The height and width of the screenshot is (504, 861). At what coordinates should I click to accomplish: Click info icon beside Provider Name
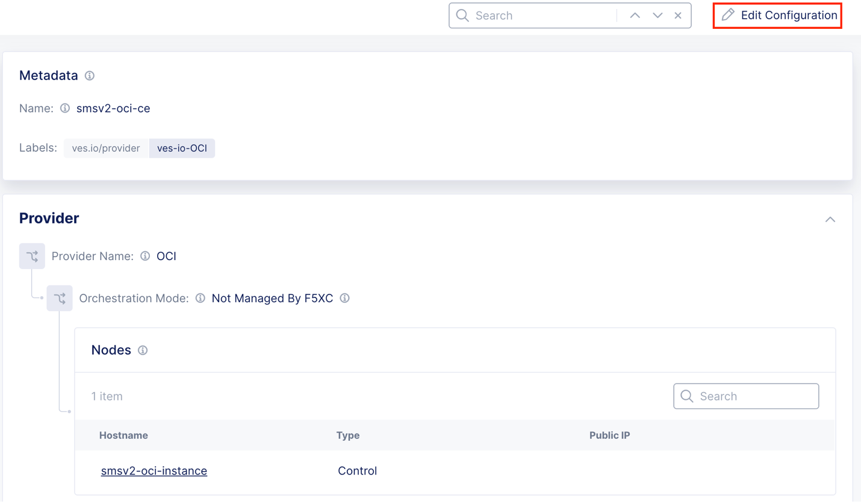tap(145, 256)
